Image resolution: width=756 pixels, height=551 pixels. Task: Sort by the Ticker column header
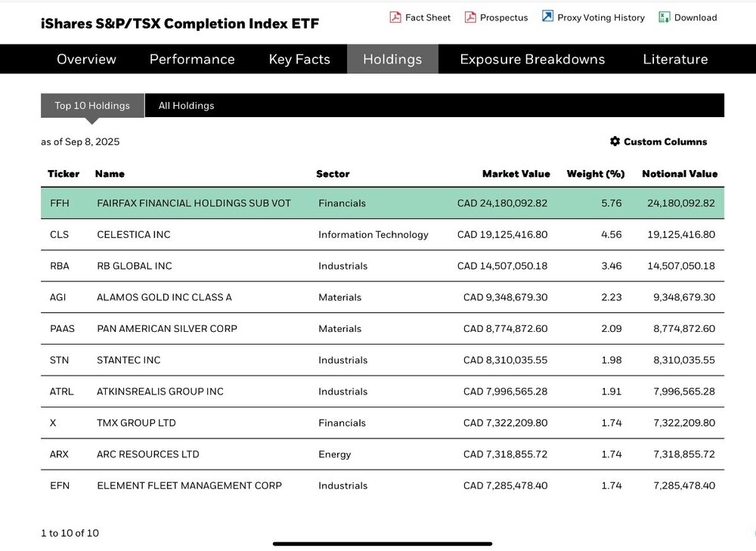pos(64,174)
